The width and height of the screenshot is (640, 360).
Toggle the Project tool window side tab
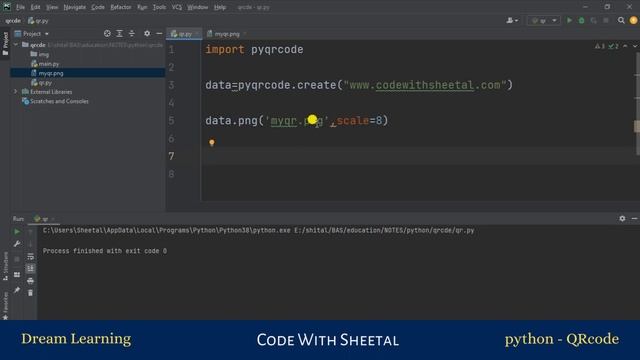tap(5, 43)
